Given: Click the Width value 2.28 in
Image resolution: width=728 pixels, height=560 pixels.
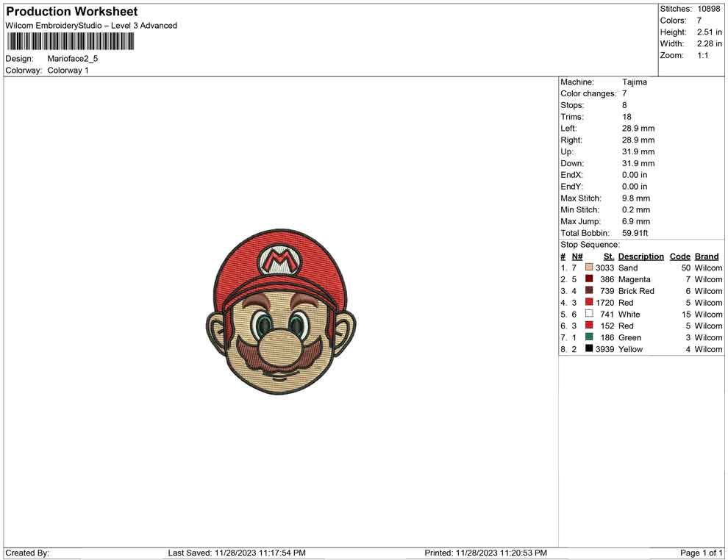Looking at the screenshot, I should coord(710,43).
